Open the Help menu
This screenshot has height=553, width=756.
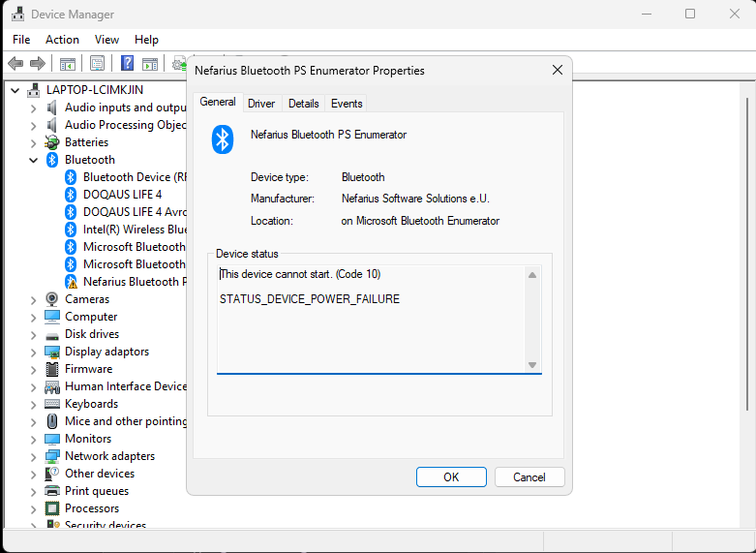coord(146,40)
